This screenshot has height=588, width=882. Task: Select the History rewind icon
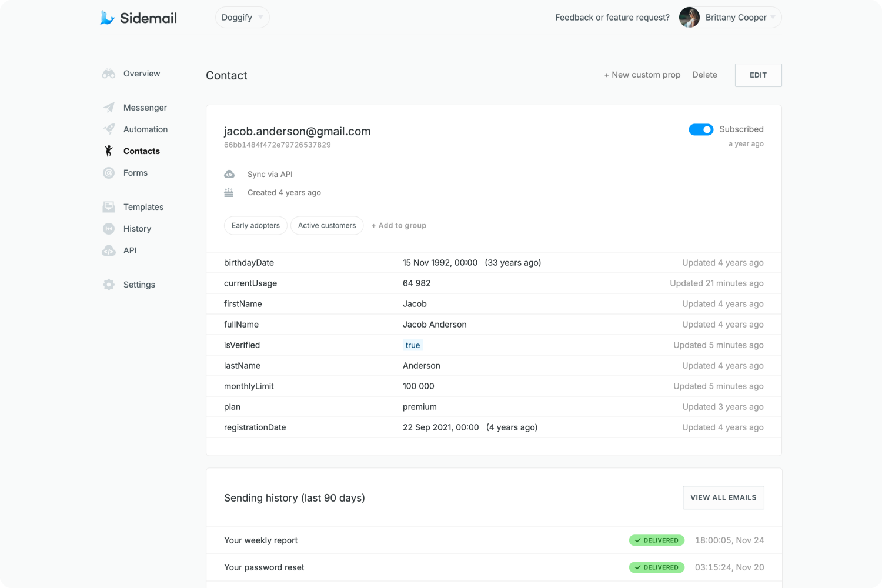pyautogui.click(x=109, y=228)
